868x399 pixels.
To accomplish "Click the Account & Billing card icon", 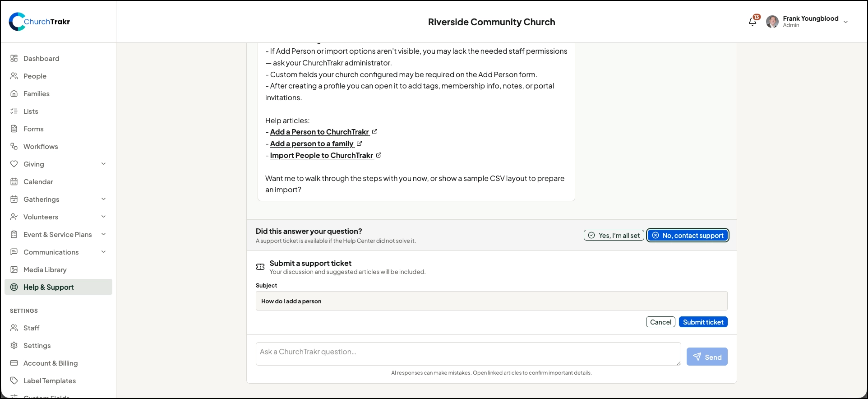I will coord(14,363).
